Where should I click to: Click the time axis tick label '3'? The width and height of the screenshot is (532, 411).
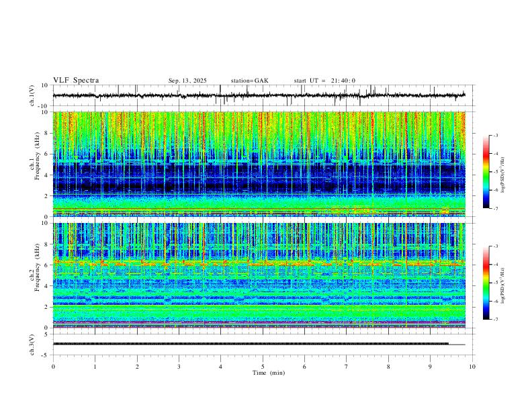[x=179, y=367]
